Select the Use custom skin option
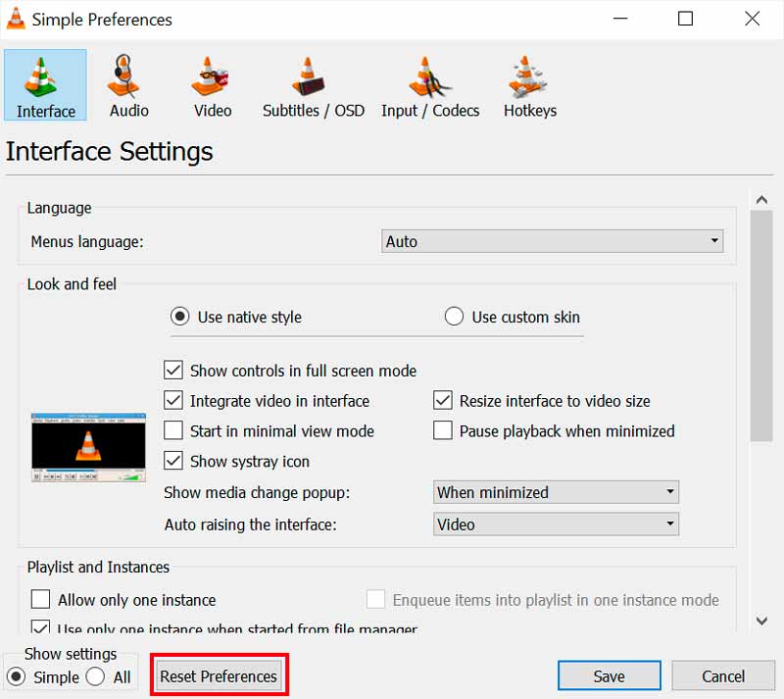This screenshot has width=784, height=699. pyautogui.click(x=454, y=317)
